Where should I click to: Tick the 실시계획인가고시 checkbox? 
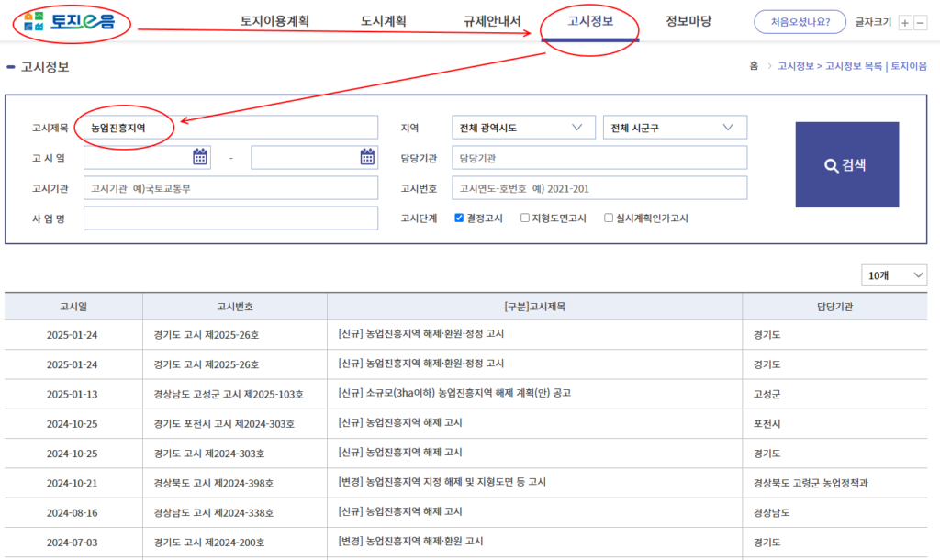[x=609, y=218]
